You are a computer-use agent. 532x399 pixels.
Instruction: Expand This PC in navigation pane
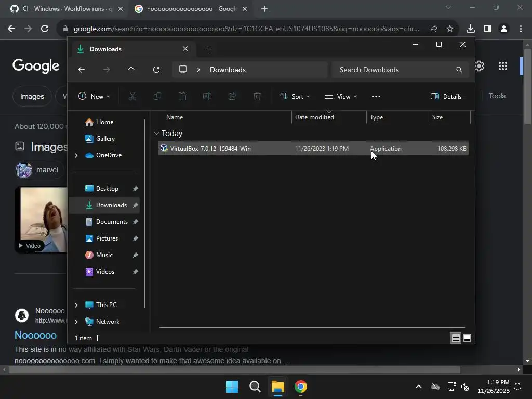coord(76,305)
